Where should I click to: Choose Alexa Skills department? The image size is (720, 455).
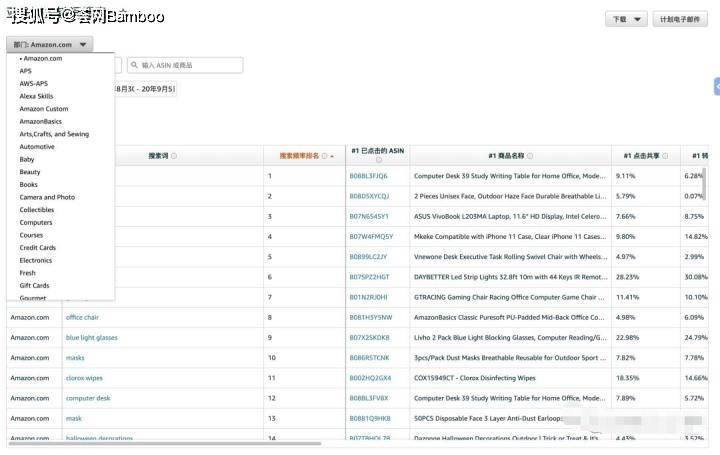coord(36,96)
